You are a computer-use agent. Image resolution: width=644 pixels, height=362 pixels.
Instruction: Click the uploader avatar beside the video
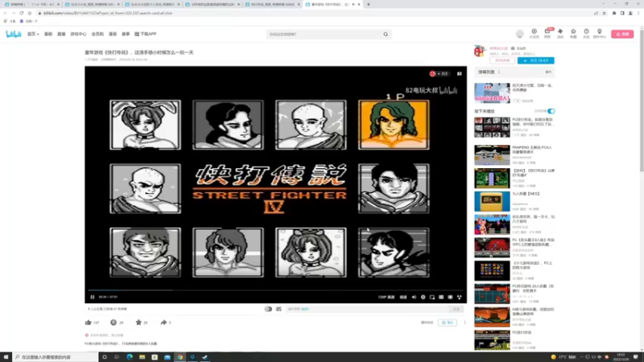480,51
